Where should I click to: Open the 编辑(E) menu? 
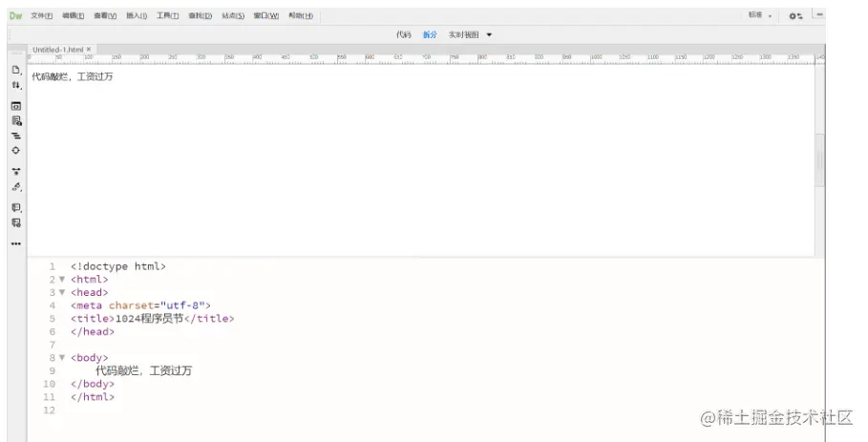tap(74, 16)
